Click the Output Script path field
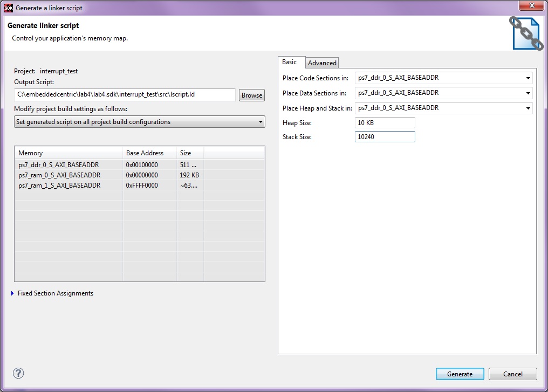 pyautogui.click(x=123, y=95)
